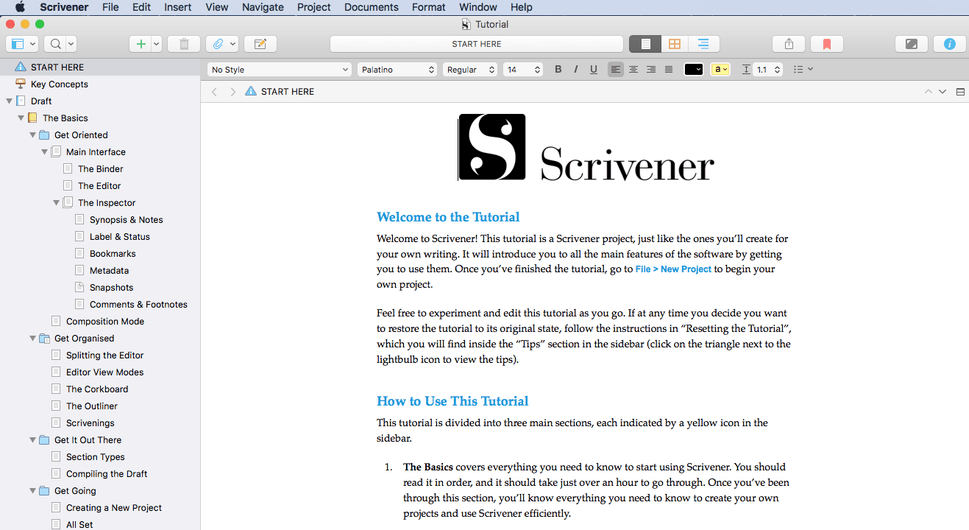The height and width of the screenshot is (530, 969).
Task: Click the magnifying glass search icon
Action: [56, 44]
